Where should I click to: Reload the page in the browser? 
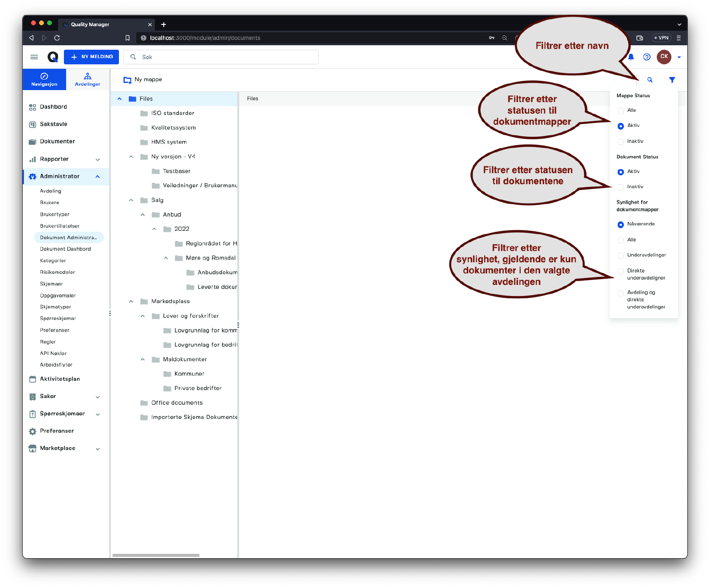point(57,38)
